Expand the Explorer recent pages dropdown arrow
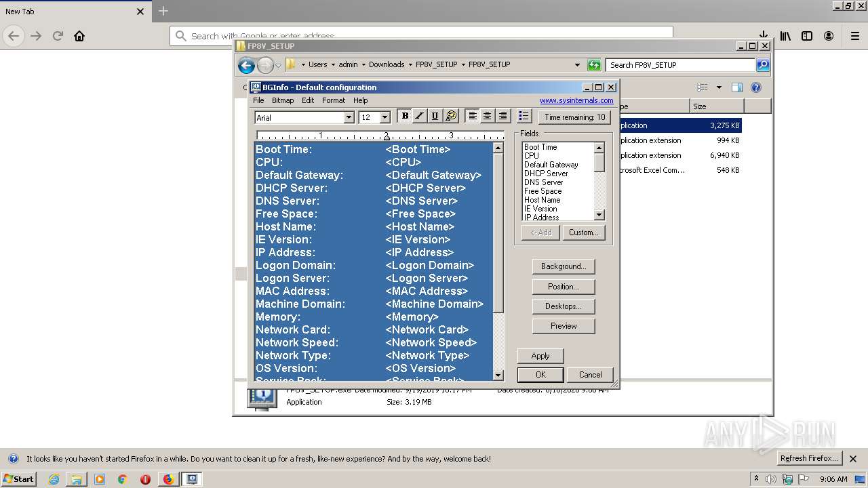Image resolution: width=868 pixels, height=488 pixels. (278, 65)
